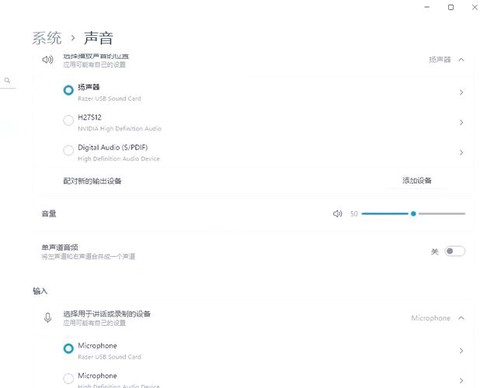The width and height of the screenshot is (480, 388).
Task: Open High Definition Audio Microphone properties chevron
Action: point(461,381)
